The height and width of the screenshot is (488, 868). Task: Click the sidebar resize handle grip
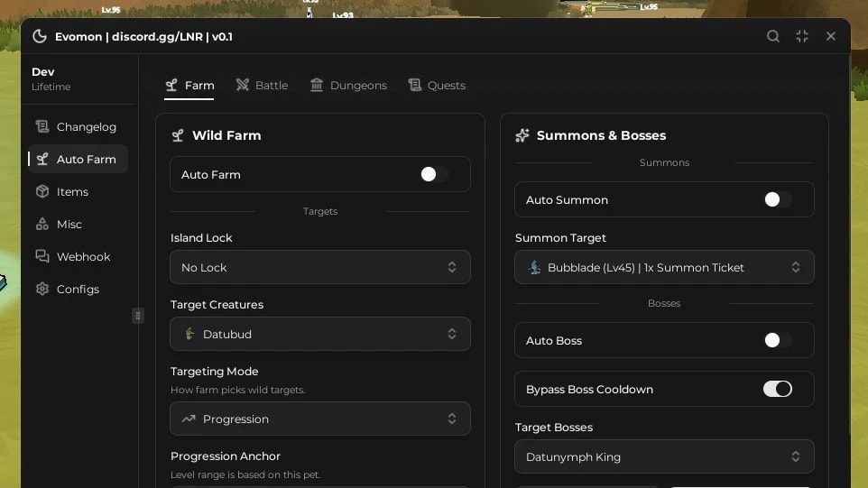point(138,316)
